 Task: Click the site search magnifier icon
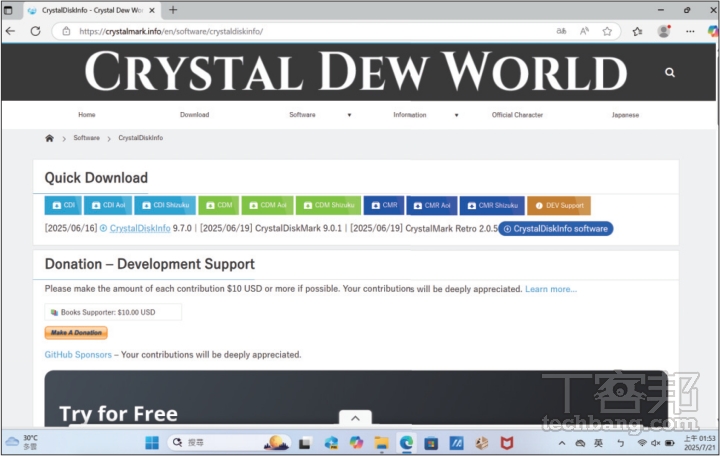(669, 72)
